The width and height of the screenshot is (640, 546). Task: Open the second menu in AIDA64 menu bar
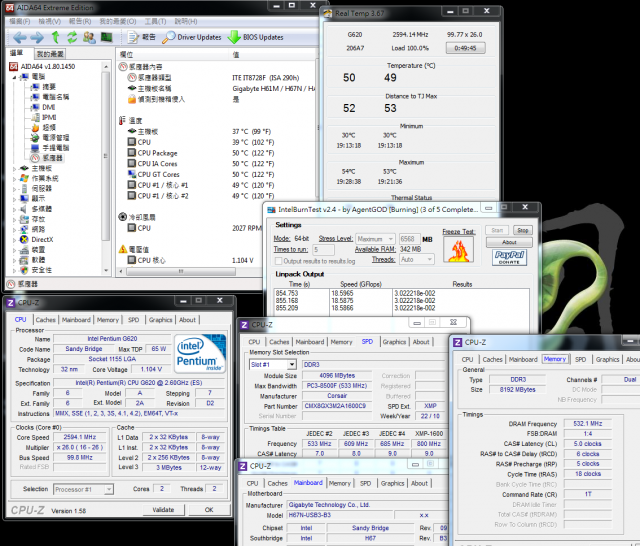(x=49, y=21)
